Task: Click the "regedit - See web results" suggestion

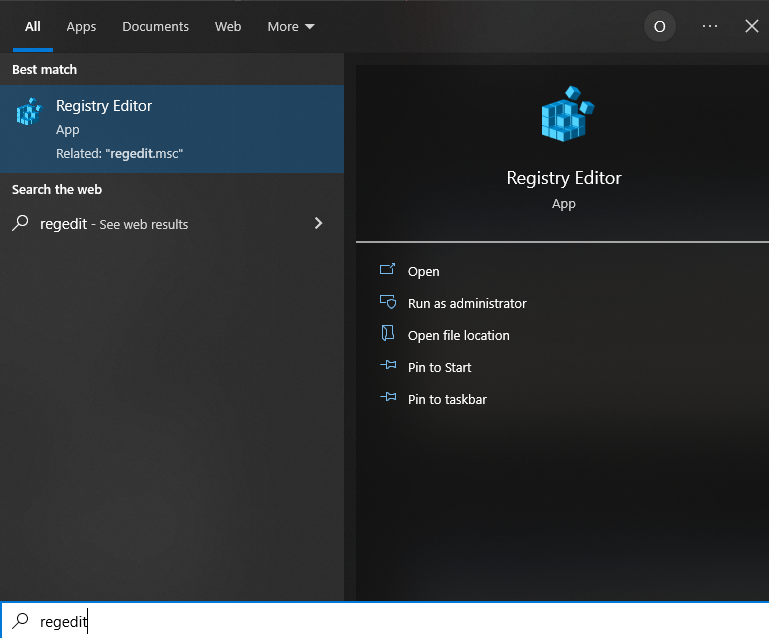Action: [114, 224]
